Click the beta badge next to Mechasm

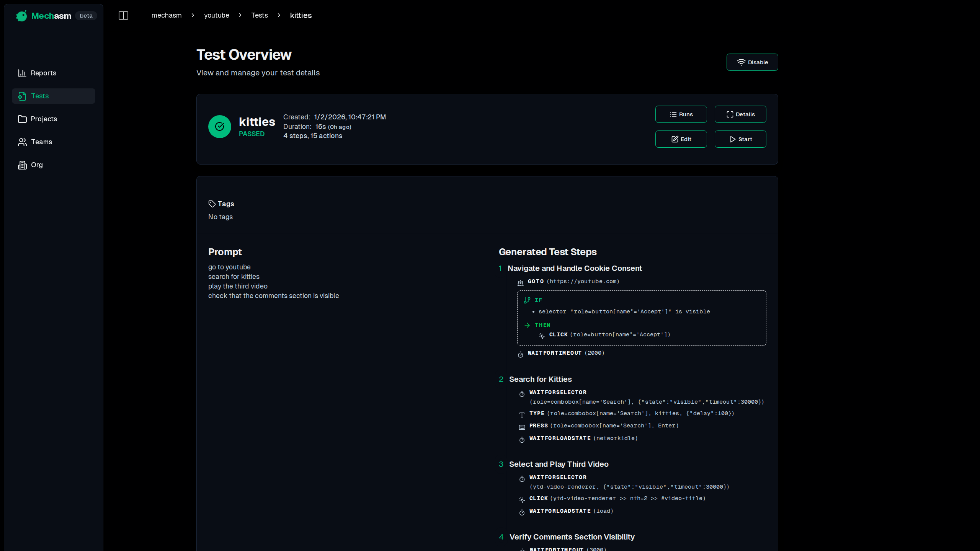point(86,16)
